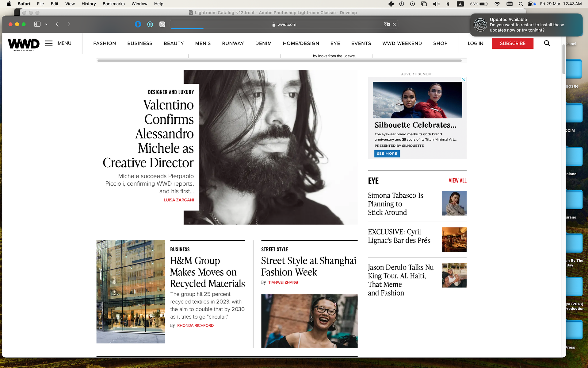Close the advertisement with the X icon
This screenshot has width=588, height=368.
464,80
